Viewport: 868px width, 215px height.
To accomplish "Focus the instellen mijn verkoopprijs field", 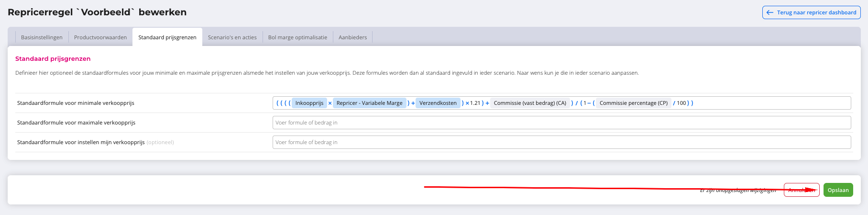I will tap(561, 142).
